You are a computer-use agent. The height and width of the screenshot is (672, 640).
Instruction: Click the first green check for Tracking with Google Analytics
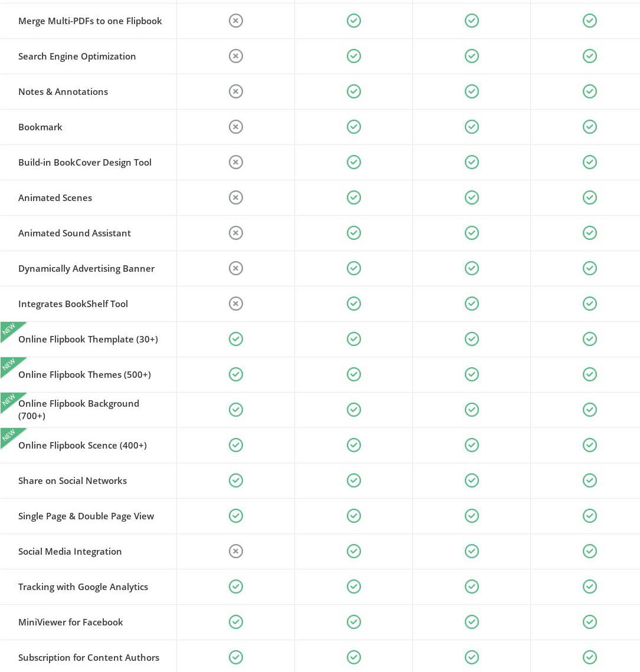point(236,587)
